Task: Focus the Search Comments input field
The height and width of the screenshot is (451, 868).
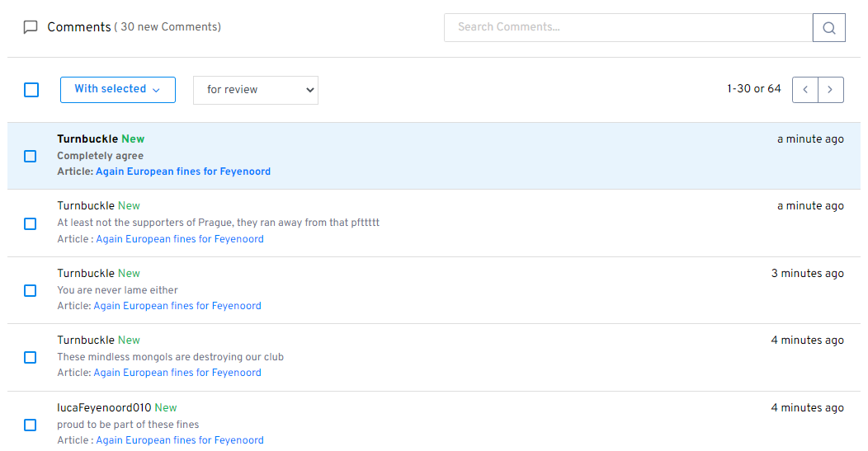Action: point(628,27)
